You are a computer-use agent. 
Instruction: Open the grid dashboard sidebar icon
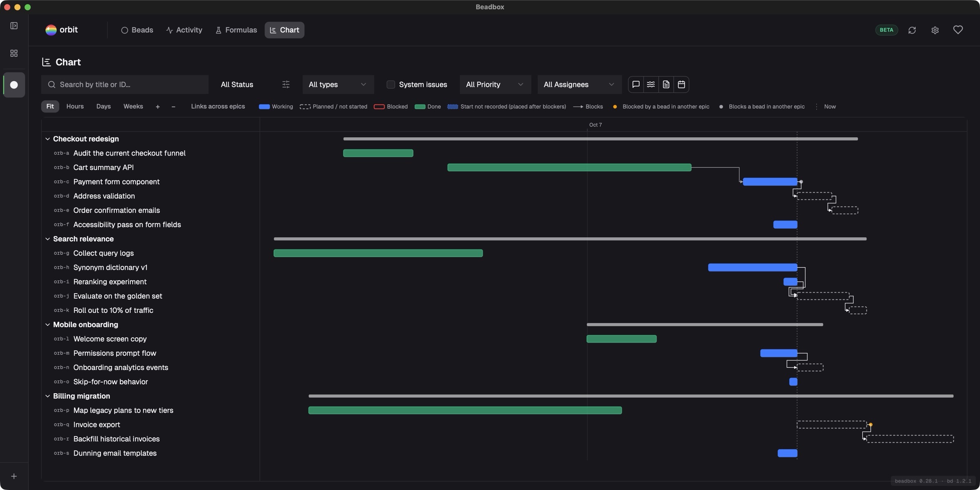(14, 53)
